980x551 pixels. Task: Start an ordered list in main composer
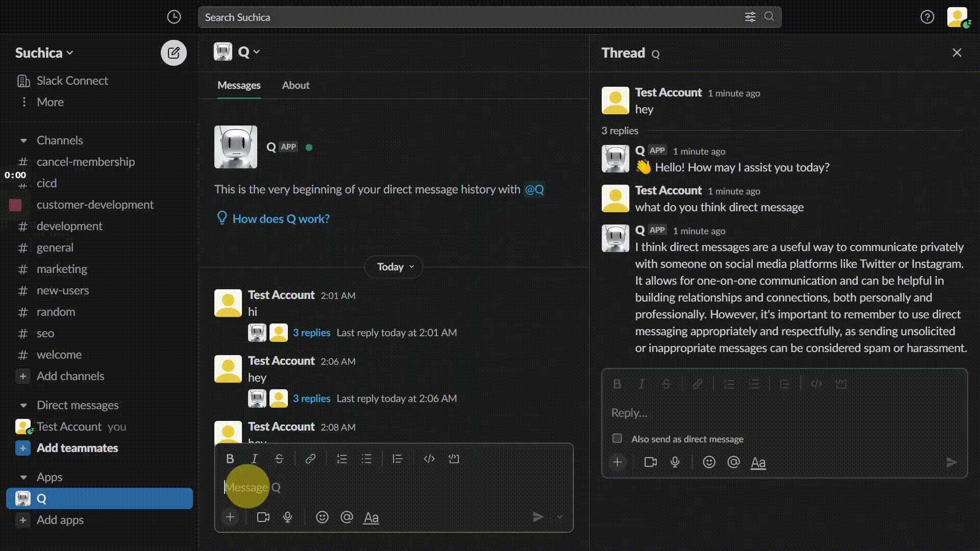tap(342, 459)
